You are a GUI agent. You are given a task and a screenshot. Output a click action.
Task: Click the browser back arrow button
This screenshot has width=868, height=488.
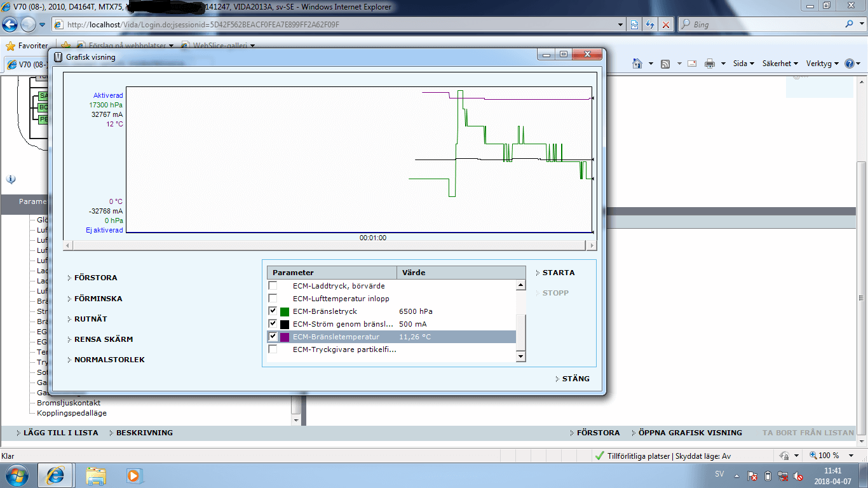click(x=10, y=25)
